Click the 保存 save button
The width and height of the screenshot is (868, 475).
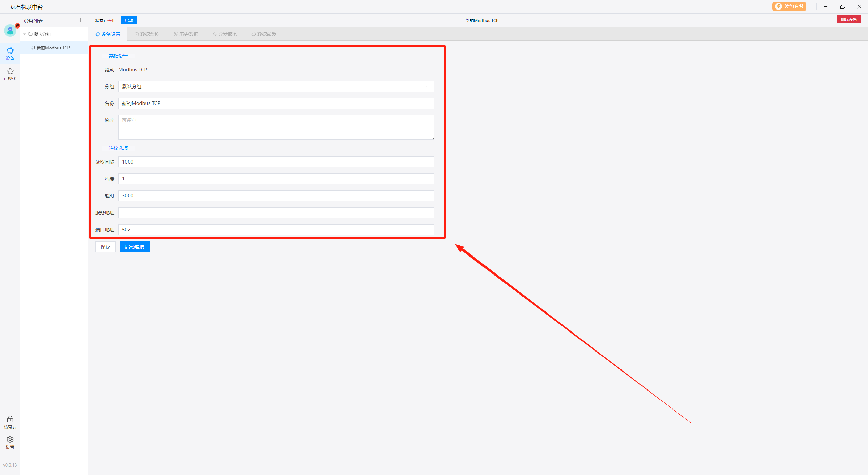tap(105, 247)
